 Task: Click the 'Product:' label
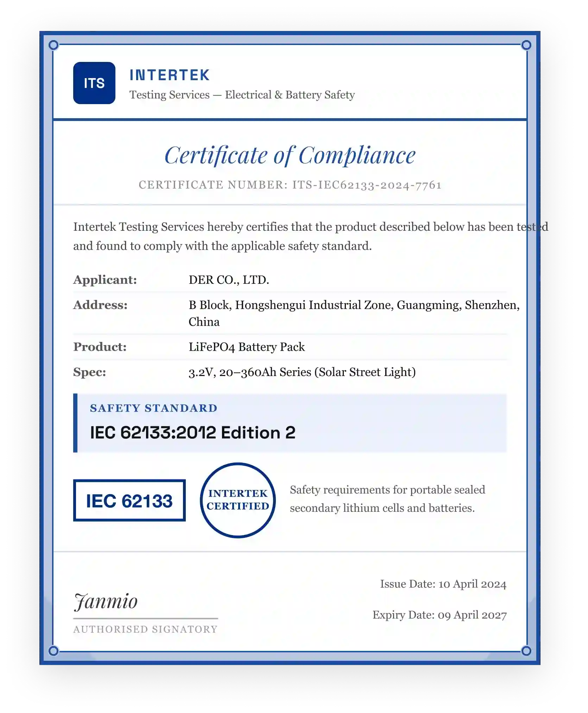click(x=100, y=347)
